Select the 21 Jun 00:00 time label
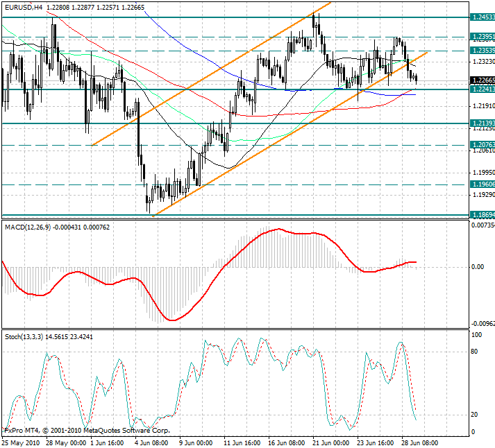 pos(330,442)
